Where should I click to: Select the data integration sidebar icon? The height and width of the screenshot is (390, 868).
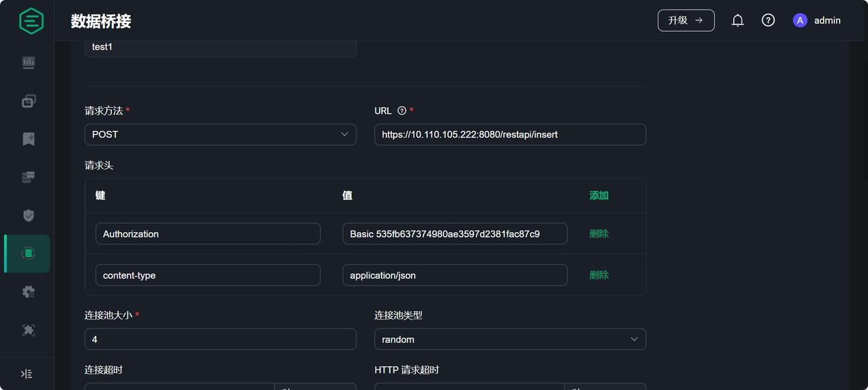(x=28, y=254)
